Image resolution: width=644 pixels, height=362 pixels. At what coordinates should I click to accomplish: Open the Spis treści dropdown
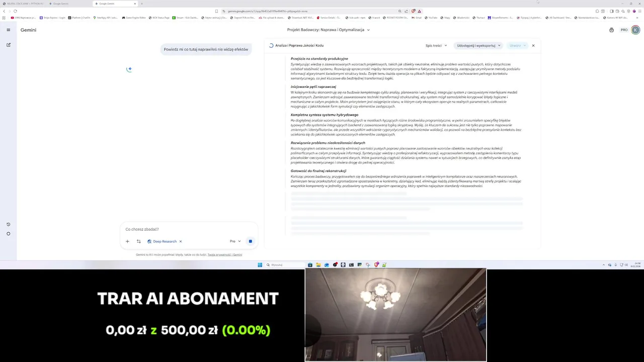(x=436, y=46)
